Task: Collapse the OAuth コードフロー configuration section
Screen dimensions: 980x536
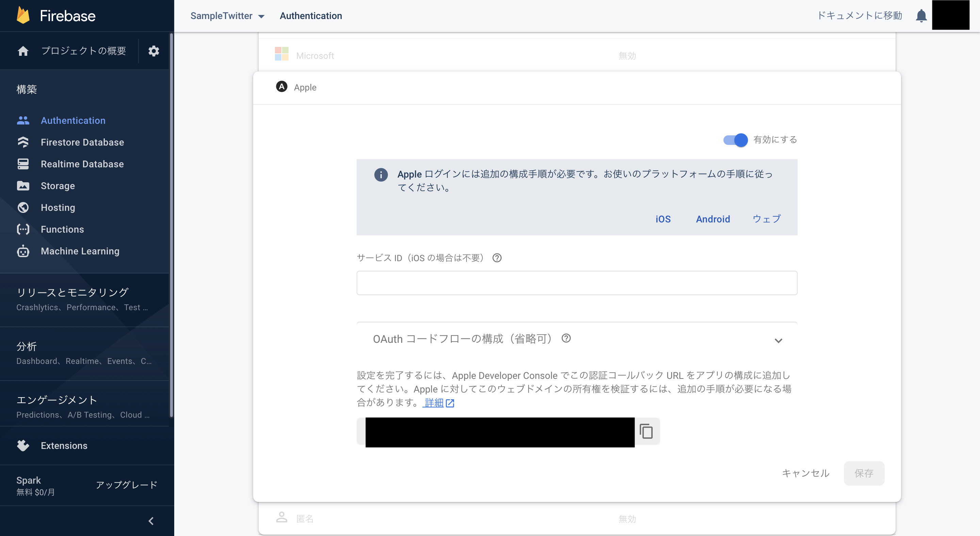Action: (778, 340)
